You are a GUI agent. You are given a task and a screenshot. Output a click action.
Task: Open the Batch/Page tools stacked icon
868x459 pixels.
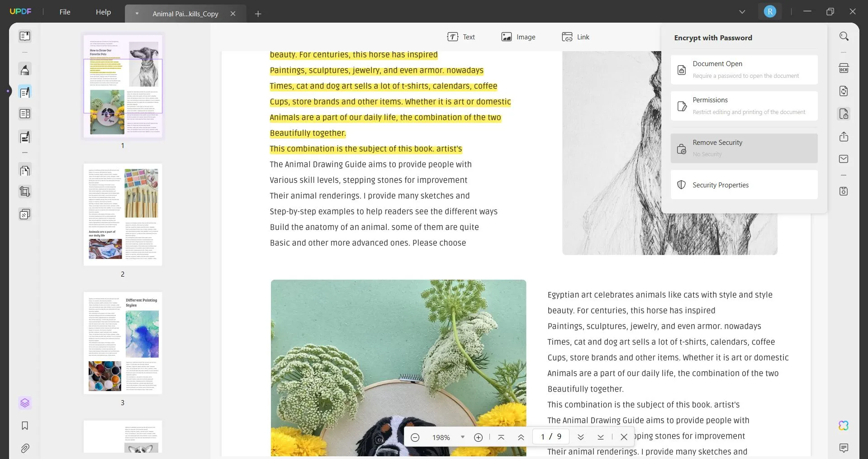pos(25,214)
